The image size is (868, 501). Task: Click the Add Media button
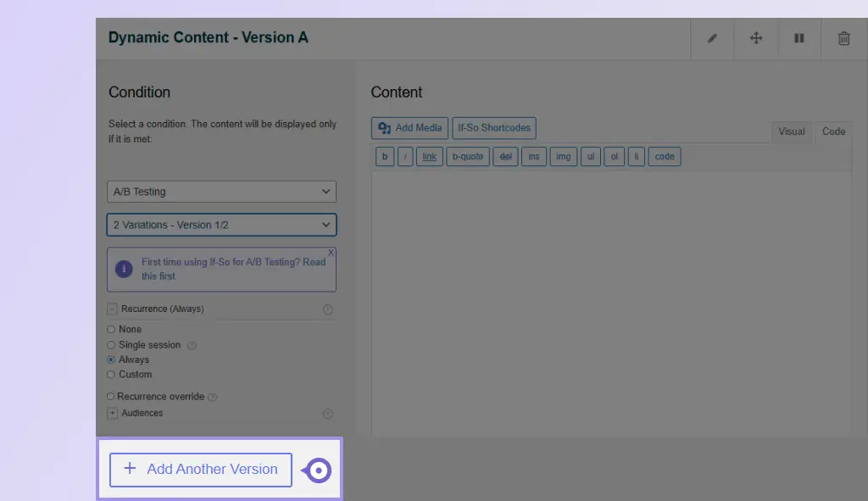coord(409,128)
